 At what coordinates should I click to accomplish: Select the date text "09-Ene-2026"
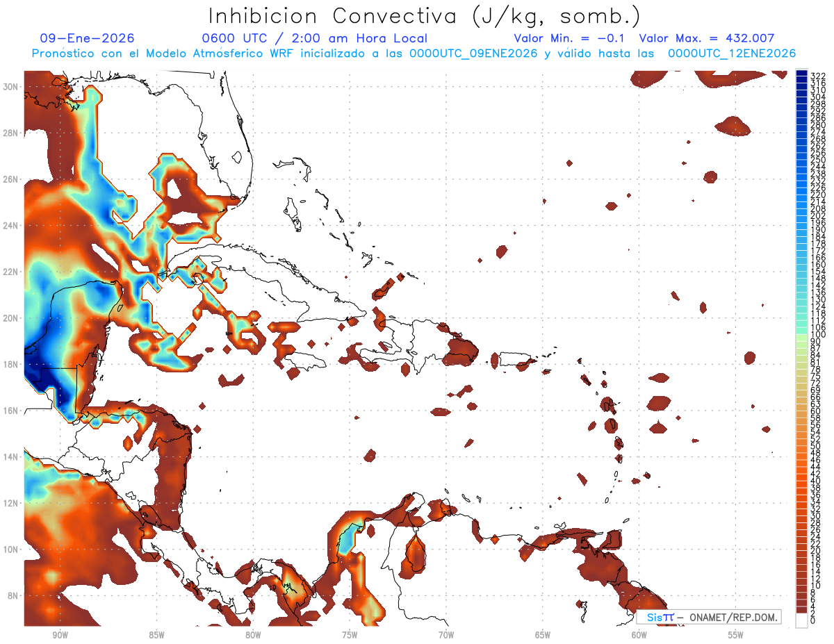click(x=88, y=38)
